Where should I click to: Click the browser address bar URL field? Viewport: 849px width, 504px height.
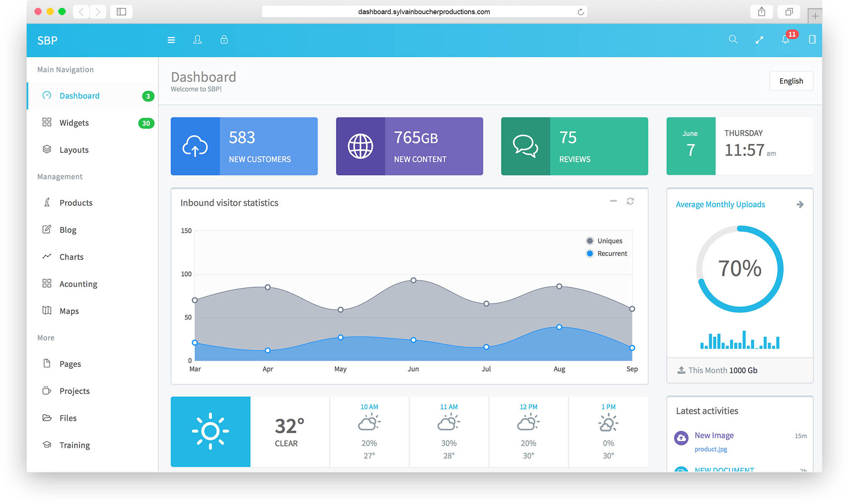[x=424, y=12]
